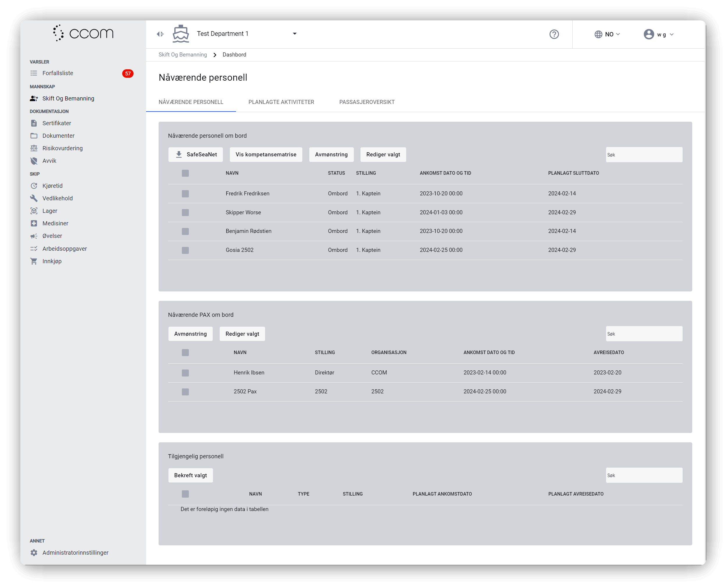This screenshot has width=728, height=587.
Task: Switch to Nåværende personell tab
Action: pyautogui.click(x=191, y=102)
